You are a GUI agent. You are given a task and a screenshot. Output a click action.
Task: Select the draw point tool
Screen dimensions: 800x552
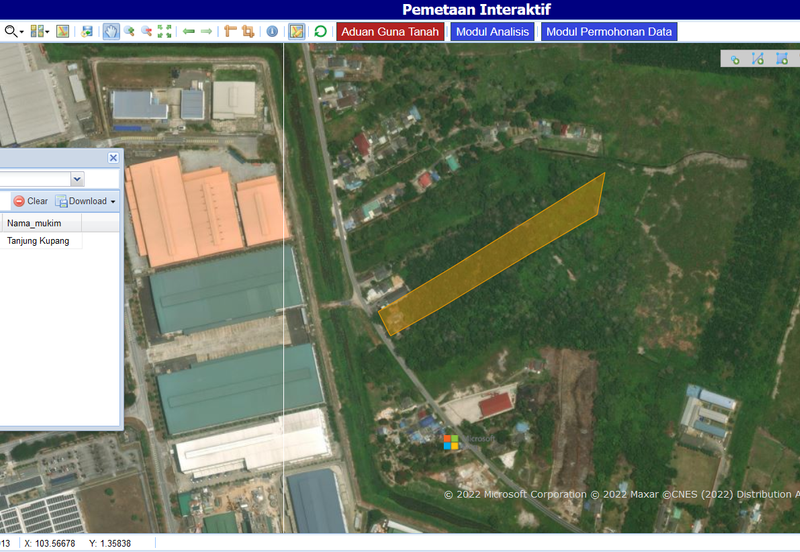pos(735,59)
